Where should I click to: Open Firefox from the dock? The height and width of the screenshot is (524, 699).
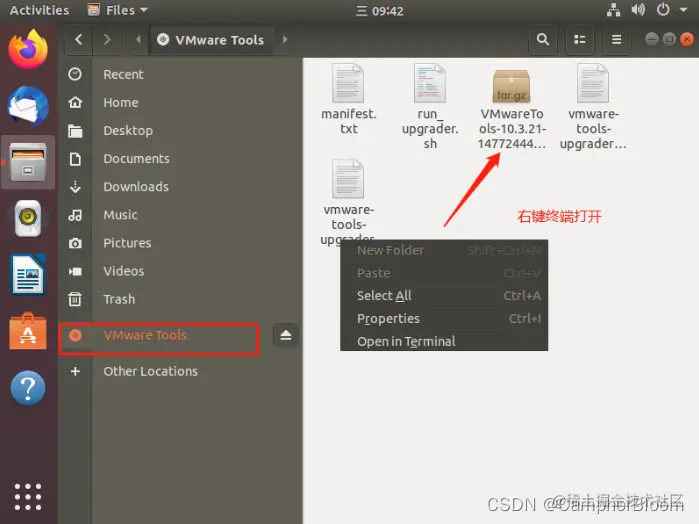28,50
